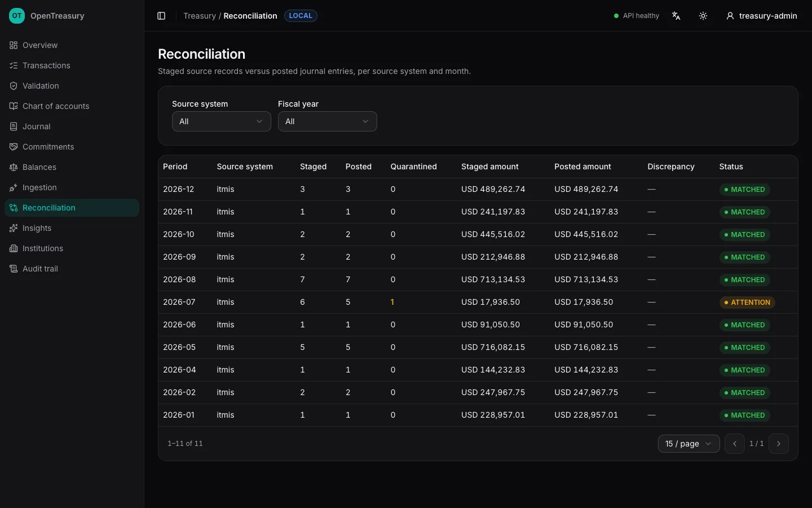
Task: Click the Balances scale icon
Action: 14,167
